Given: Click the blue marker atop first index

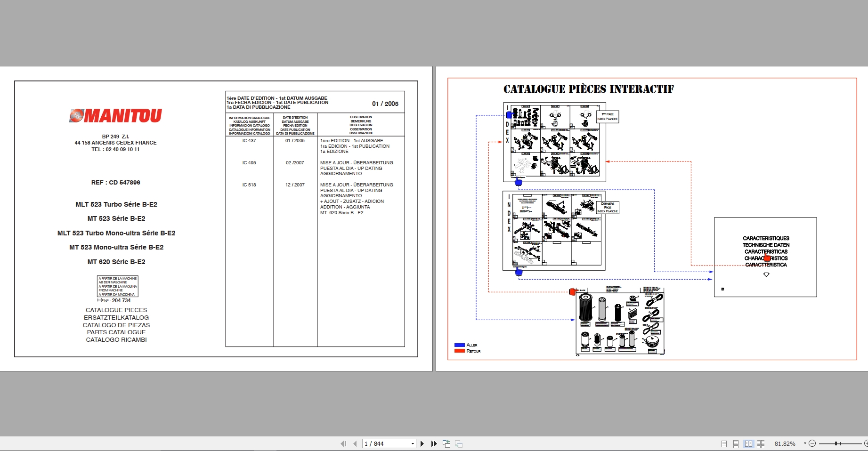Looking at the screenshot, I should click(509, 115).
